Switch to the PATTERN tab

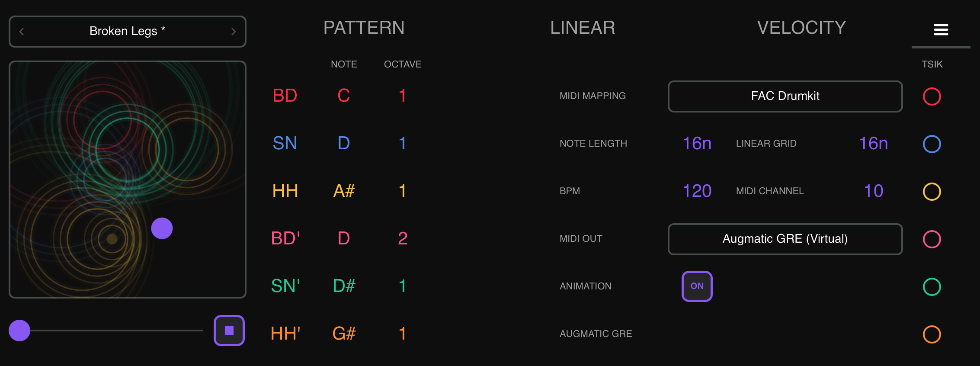click(364, 27)
